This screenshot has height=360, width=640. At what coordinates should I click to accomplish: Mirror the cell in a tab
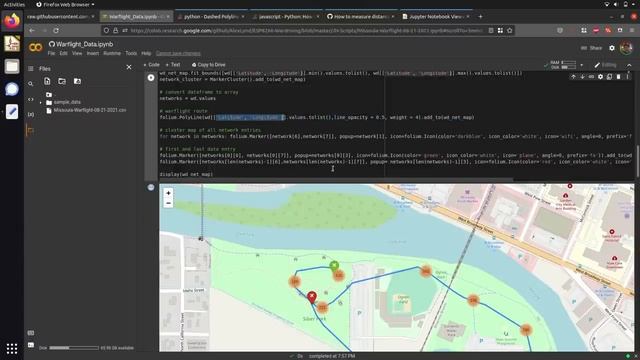609,77
